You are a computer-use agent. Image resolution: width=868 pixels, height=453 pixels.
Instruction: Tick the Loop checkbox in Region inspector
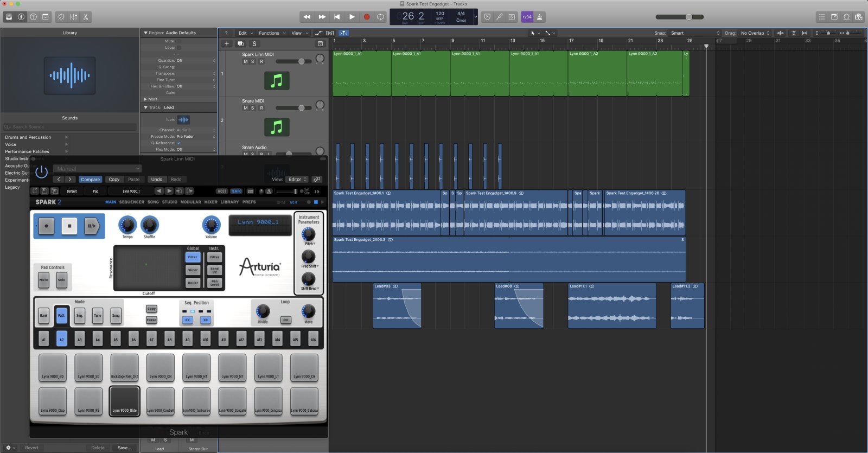(x=179, y=48)
